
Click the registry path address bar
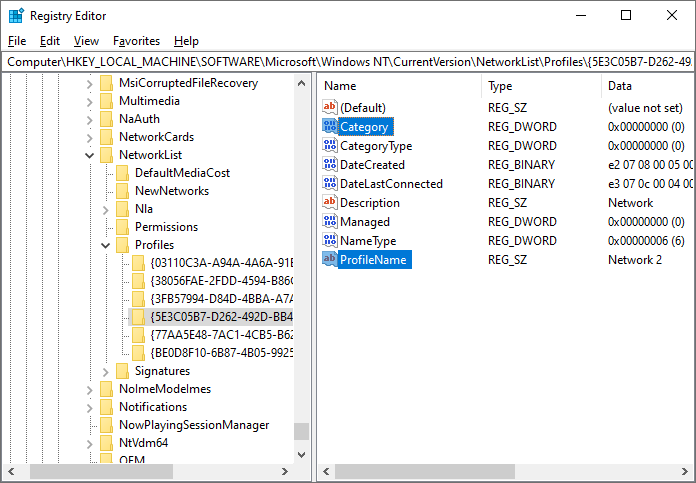(348, 62)
